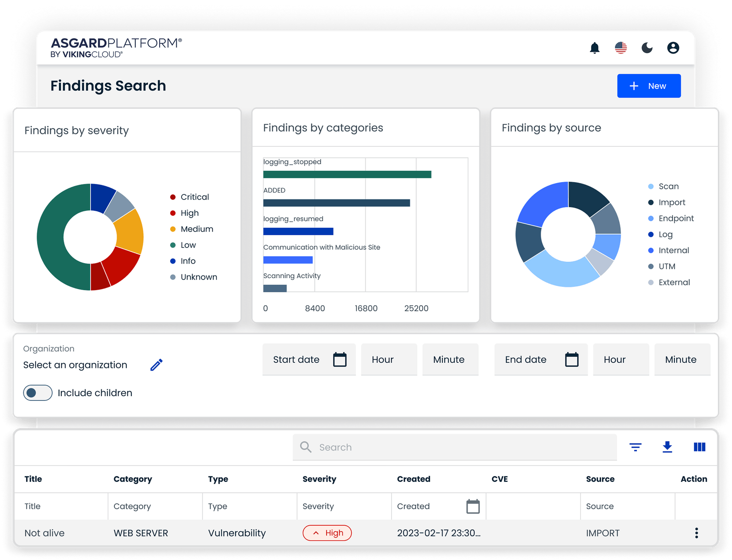Open the row actions kebab menu

pyautogui.click(x=696, y=533)
